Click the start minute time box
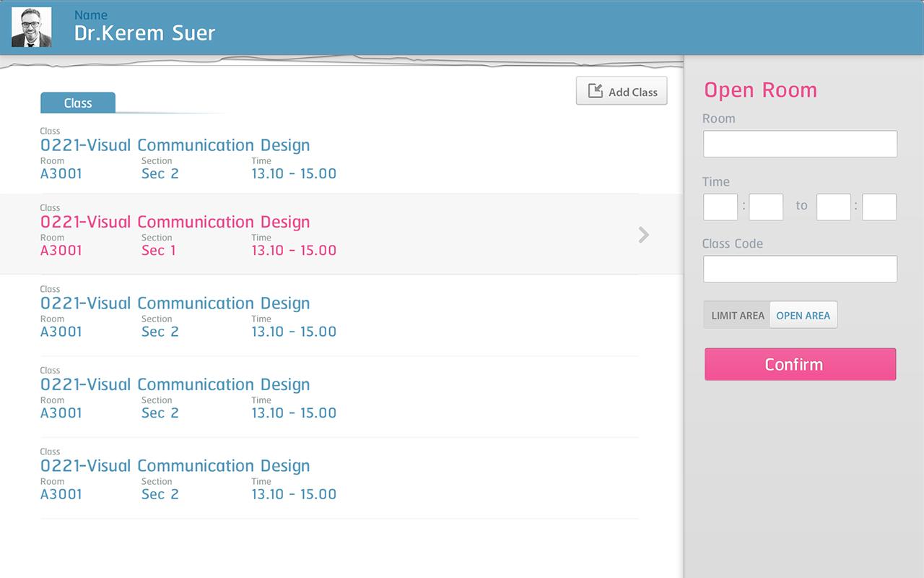The width and height of the screenshot is (924, 578). click(766, 207)
